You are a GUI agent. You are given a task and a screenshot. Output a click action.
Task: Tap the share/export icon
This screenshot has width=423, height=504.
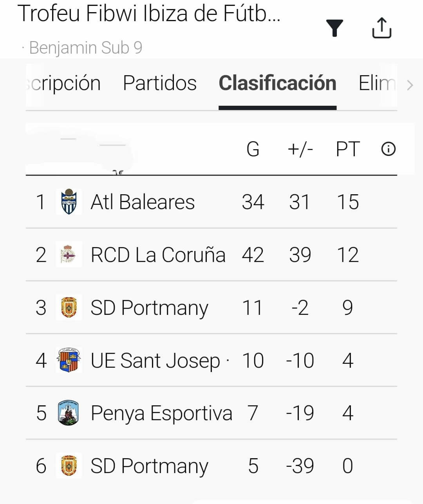381,28
